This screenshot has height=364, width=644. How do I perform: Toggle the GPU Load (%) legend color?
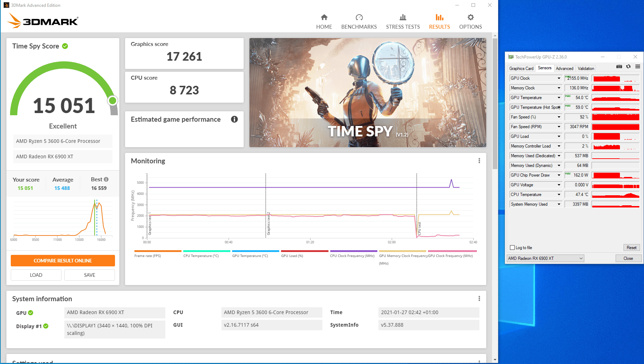pos(305,251)
